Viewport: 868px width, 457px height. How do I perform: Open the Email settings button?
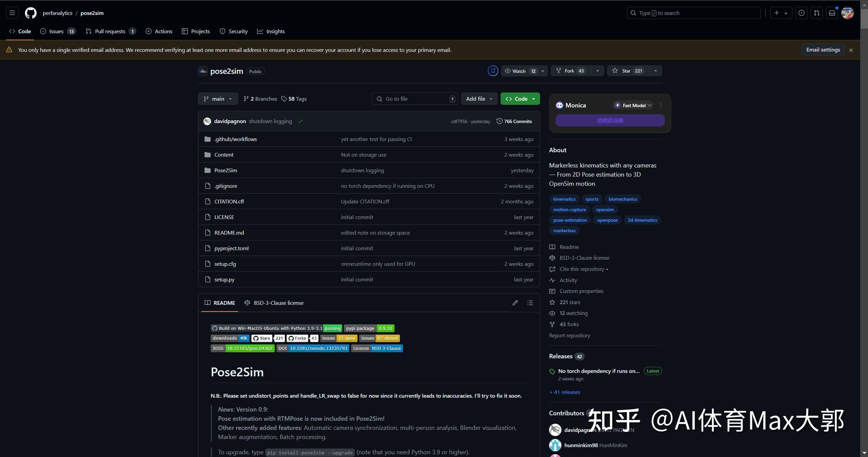tap(823, 49)
